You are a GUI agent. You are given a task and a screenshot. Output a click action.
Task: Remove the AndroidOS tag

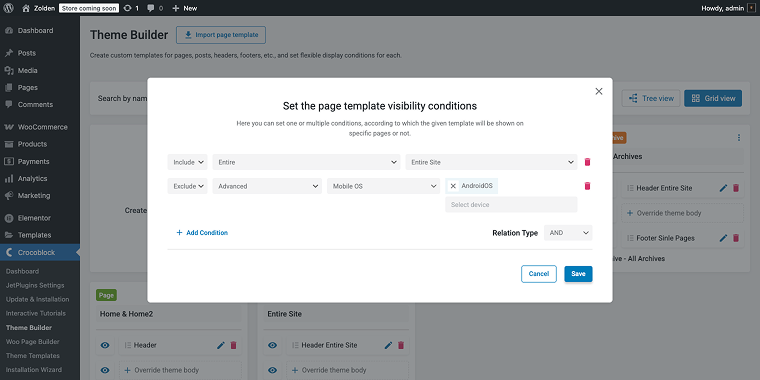point(453,186)
